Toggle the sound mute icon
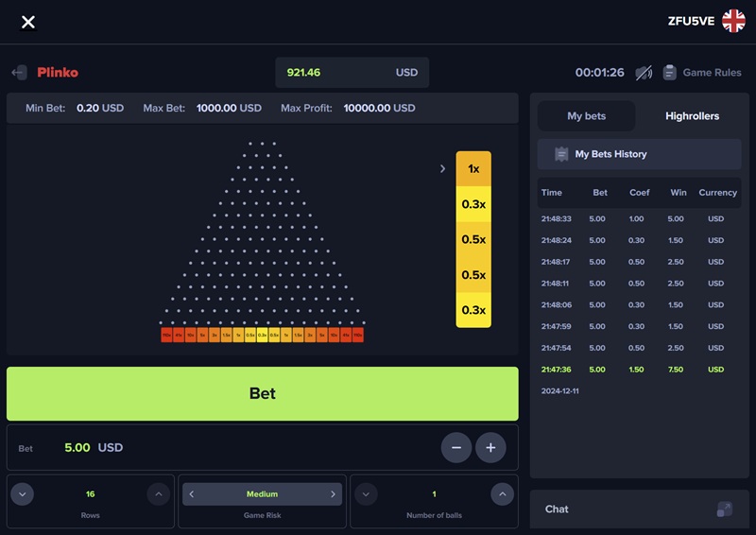Screen dimensions: 756x535 coord(644,73)
